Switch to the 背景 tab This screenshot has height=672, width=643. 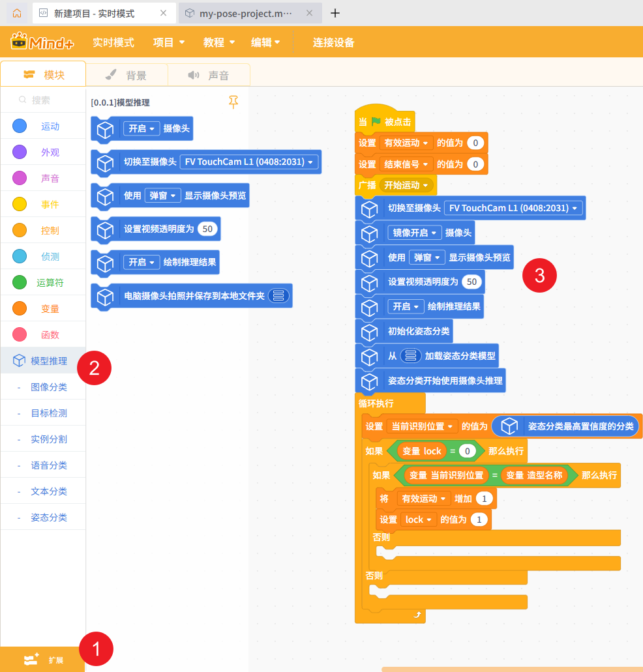(127, 76)
